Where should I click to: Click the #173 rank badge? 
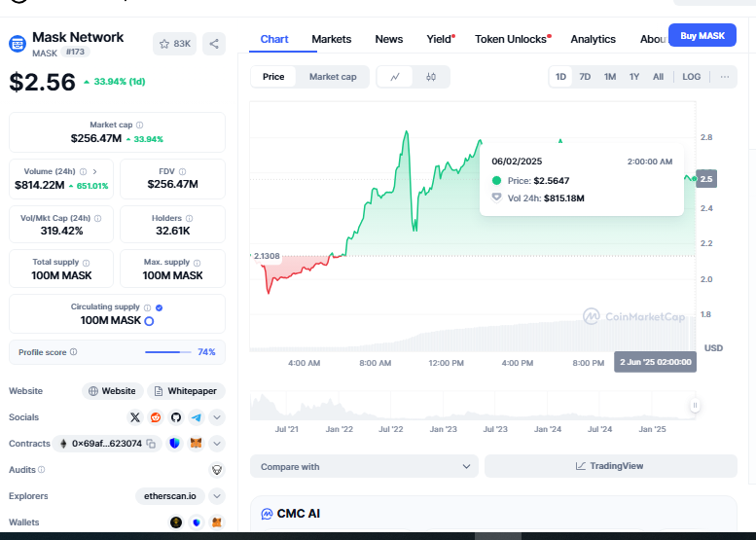75,52
